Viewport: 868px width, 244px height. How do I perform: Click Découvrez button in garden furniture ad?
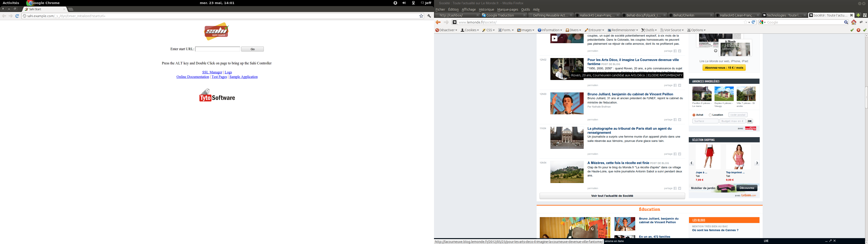747,188
